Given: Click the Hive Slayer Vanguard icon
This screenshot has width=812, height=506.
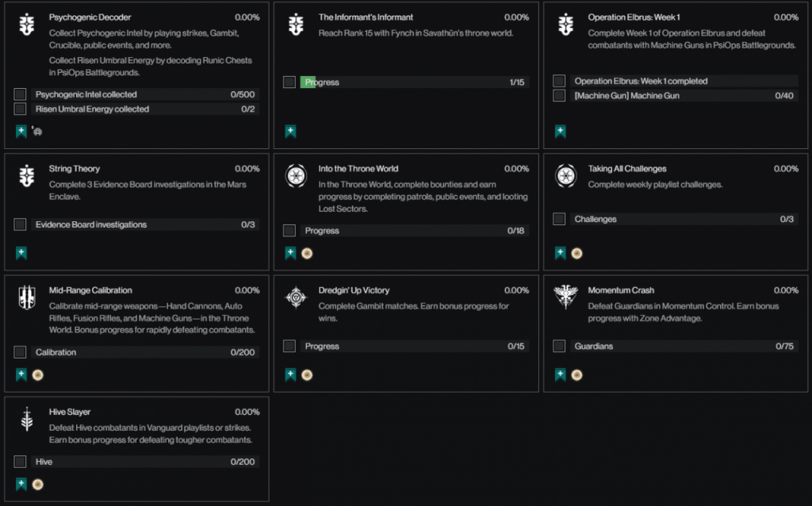Looking at the screenshot, I should [x=26, y=419].
